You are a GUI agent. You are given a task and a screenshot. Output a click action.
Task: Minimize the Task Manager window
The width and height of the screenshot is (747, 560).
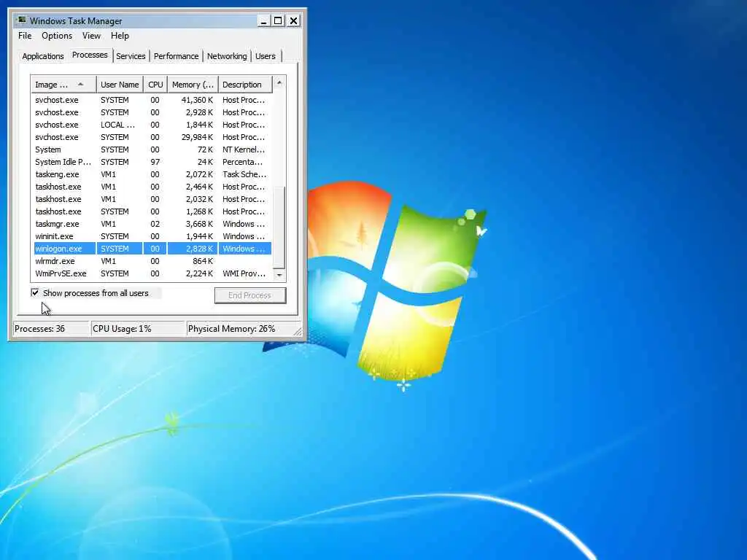[x=263, y=21]
